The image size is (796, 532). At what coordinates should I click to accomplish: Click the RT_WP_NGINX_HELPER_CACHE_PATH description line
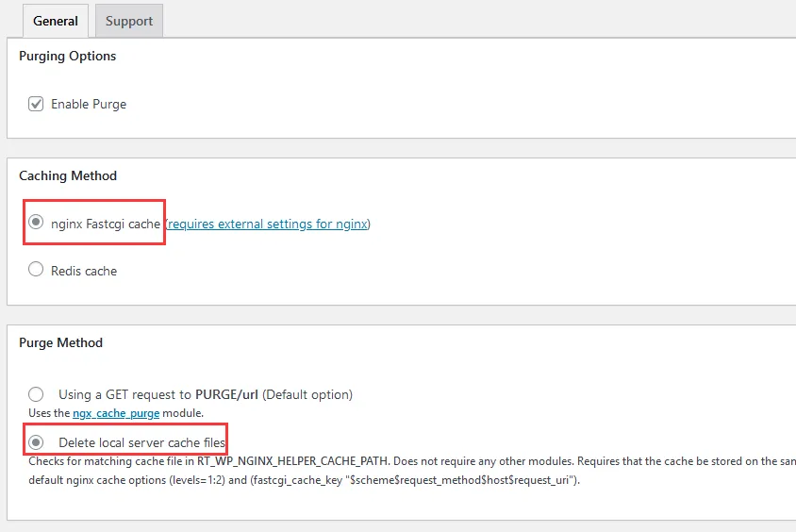[x=412, y=461]
